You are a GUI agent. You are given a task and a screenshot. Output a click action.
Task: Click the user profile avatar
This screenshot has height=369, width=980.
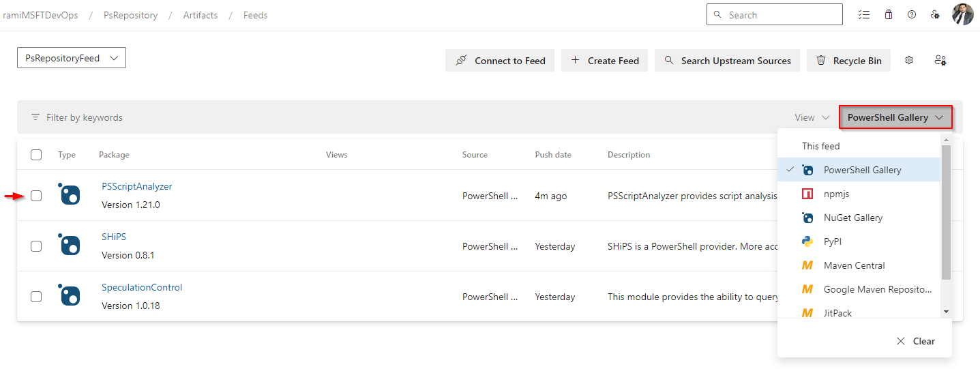pyautogui.click(x=963, y=14)
